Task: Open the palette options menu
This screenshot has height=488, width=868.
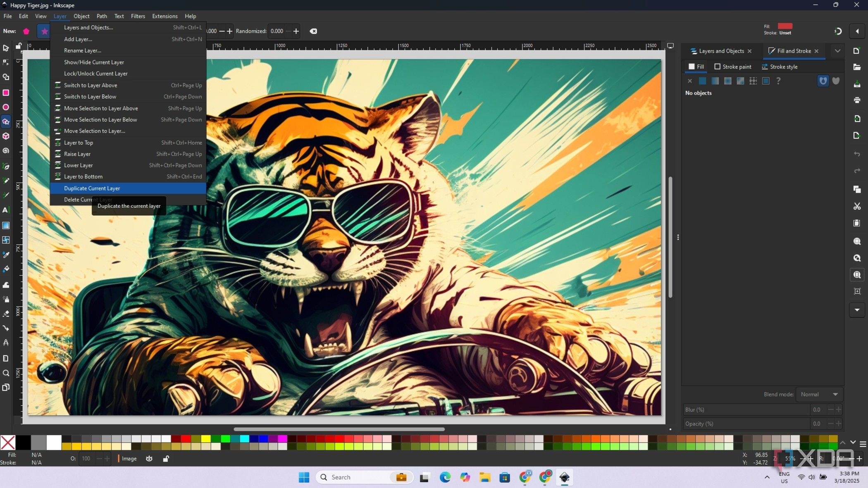Action: point(863,444)
